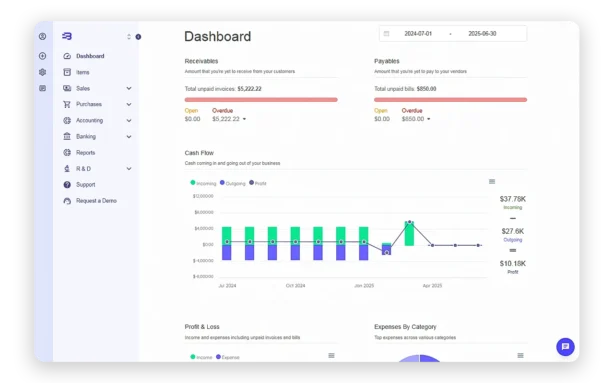The height and width of the screenshot is (383, 614).
Task: Click the Payables red progress bar
Action: point(450,99)
